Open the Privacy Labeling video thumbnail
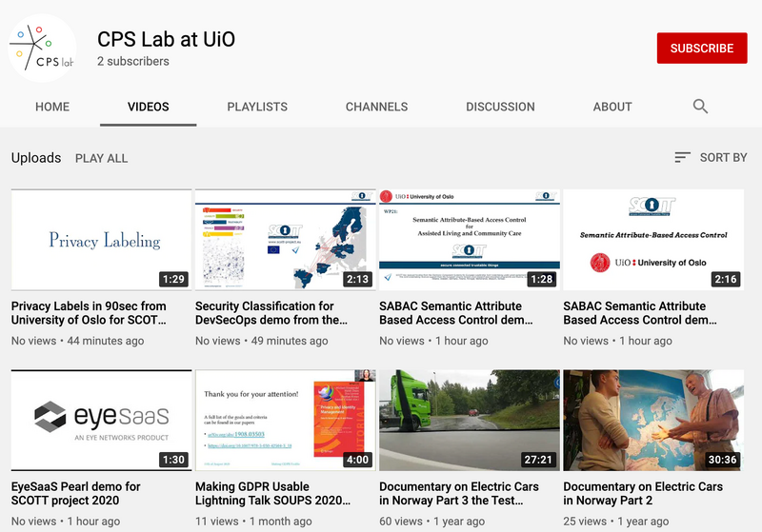 102,240
